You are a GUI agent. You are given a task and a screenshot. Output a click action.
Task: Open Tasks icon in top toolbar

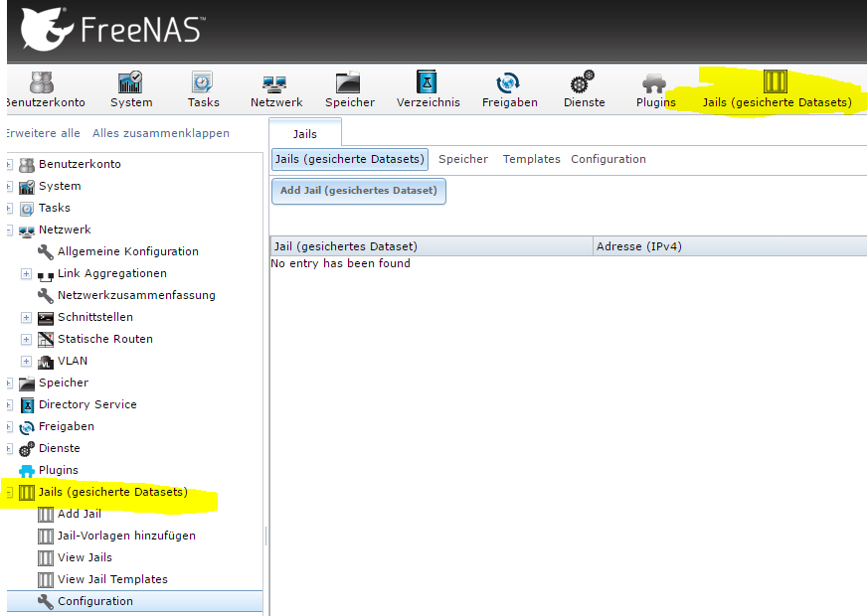click(203, 82)
